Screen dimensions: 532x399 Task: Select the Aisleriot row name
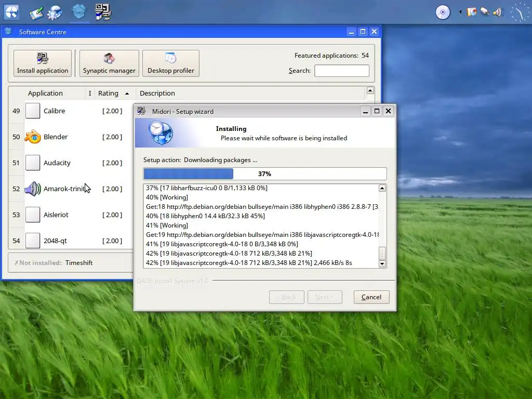(x=56, y=215)
